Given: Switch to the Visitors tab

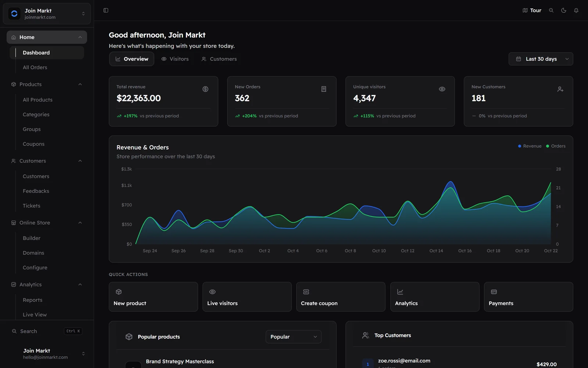Looking at the screenshot, I should (175, 59).
